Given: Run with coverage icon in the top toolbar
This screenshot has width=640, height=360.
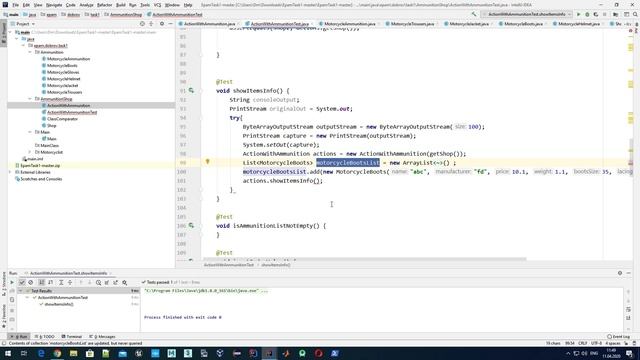Looking at the screenshot, I should click(596, 14).
